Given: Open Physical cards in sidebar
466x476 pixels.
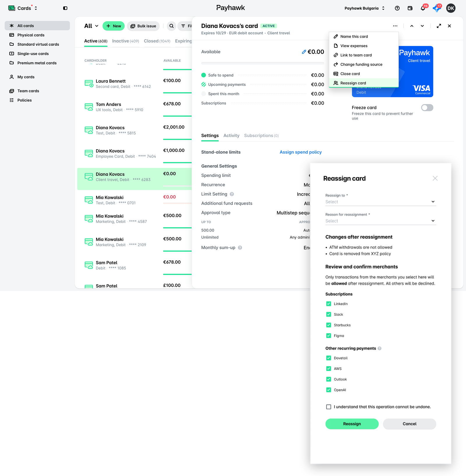Looking at the screenshot, I should pos(37,35).
